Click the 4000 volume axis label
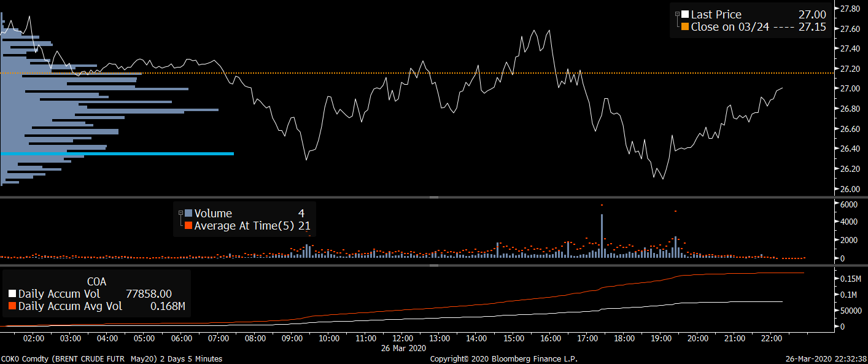868x364 pixels. coord(848,222)
